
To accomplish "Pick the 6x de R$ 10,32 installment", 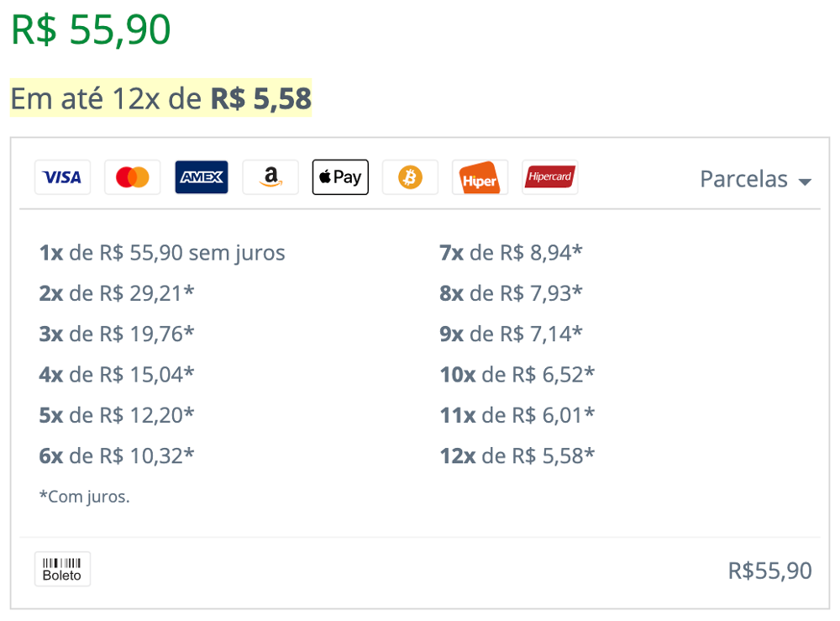I will click(116, 456).
